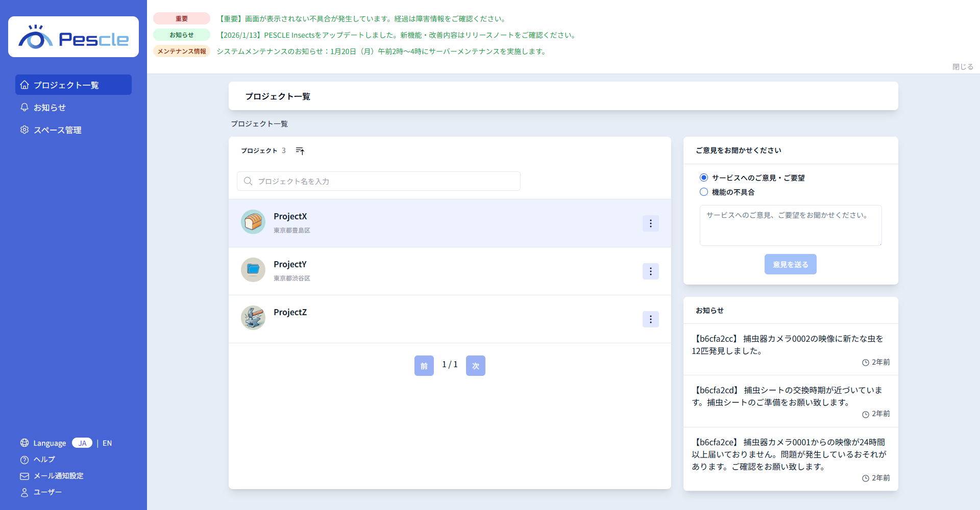Open ヘルプ from the sidebar
Viewport: 980px width, 510px height.
point(44,460)
